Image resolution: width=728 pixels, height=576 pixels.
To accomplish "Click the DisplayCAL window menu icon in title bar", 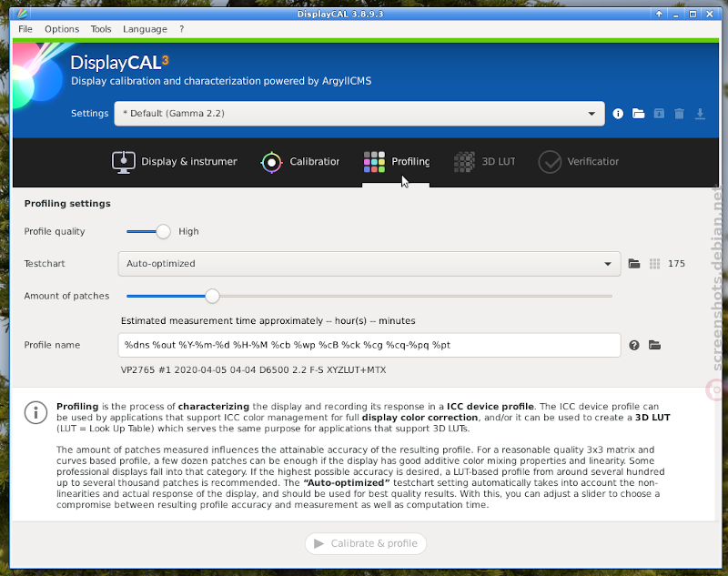I will (x=22, y=14).
